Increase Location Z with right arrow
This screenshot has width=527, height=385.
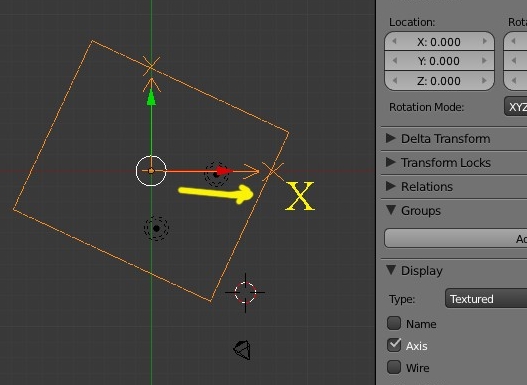point(484,81)
